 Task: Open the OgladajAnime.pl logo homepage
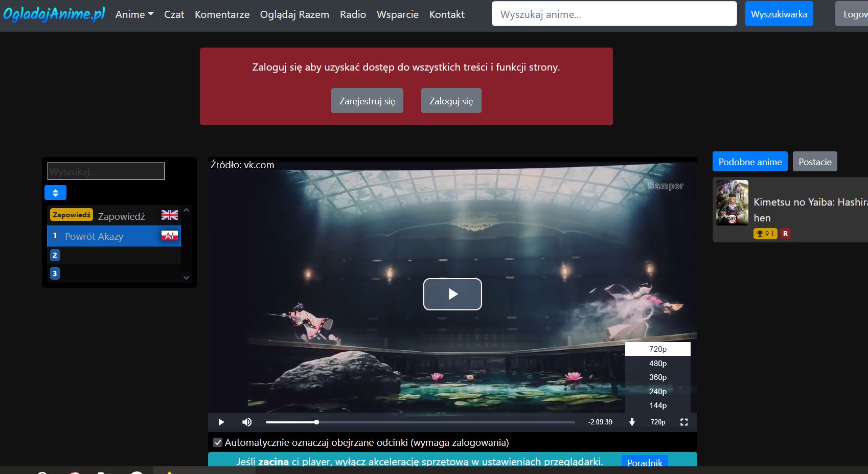point(54,14)
